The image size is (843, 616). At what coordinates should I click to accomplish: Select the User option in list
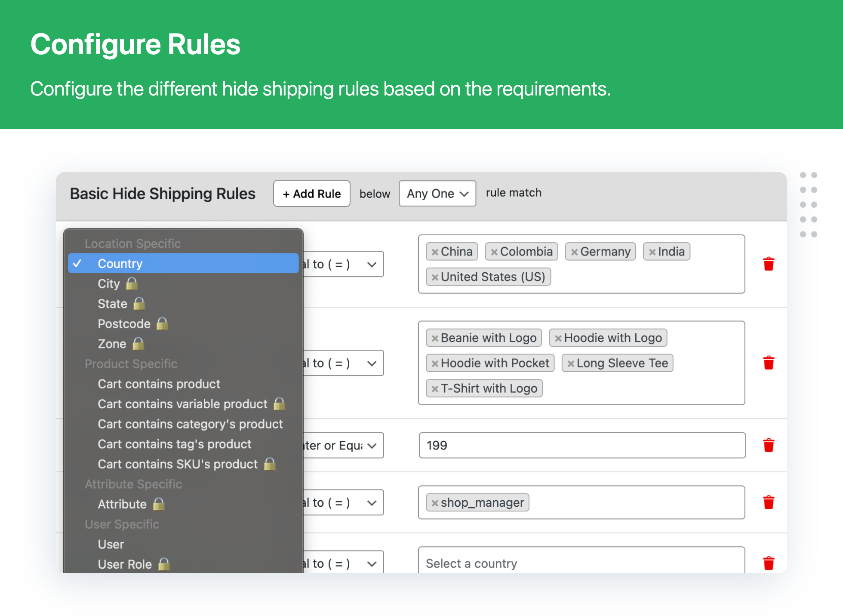pos(111,544)
